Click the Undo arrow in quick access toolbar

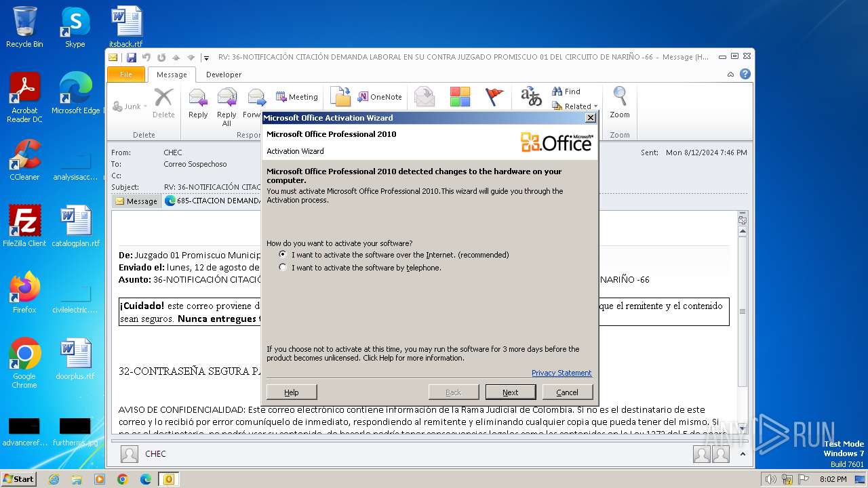point(146,58)
